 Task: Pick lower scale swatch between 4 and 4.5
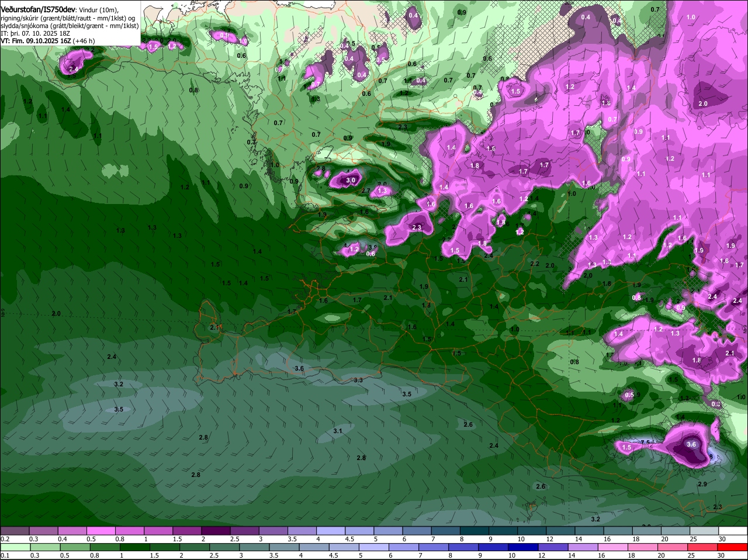[x=314, y=547]
